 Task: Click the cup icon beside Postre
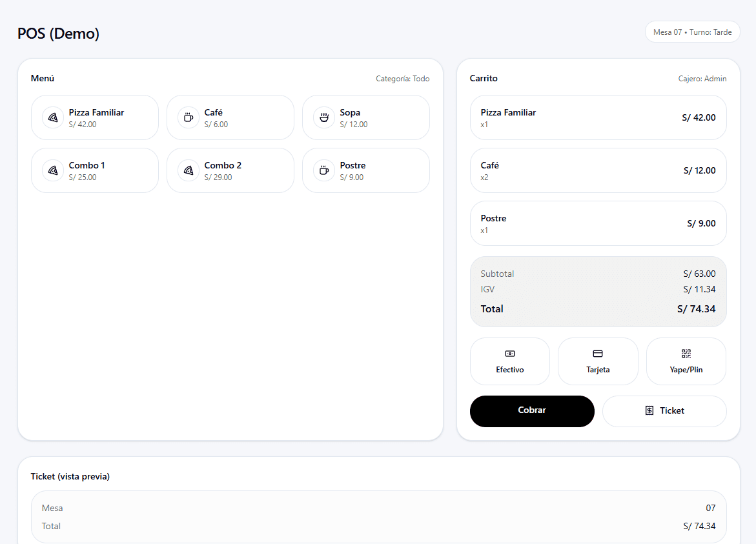coord(324,170)
